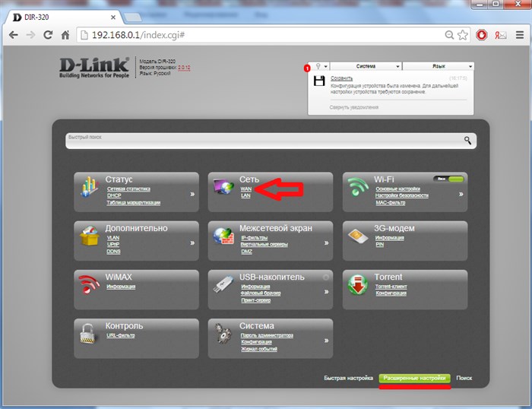Click the magnifier icon in quick search
The image size is (532, 409).
coord(467,140)
